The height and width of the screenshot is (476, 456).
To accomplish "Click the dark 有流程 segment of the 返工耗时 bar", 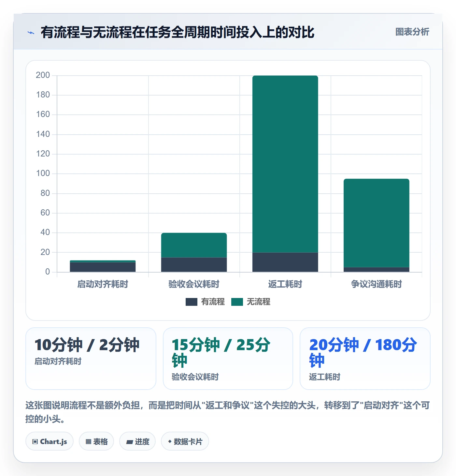I will pos(285,262).
